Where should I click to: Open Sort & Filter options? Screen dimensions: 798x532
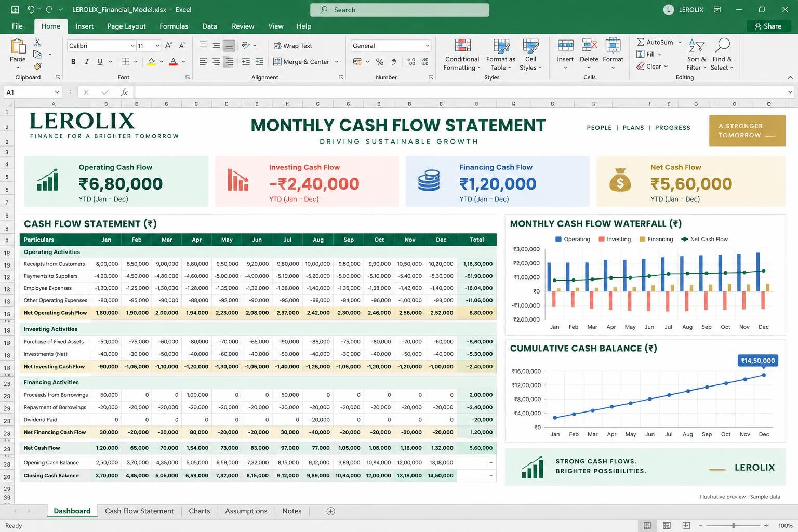696,54
